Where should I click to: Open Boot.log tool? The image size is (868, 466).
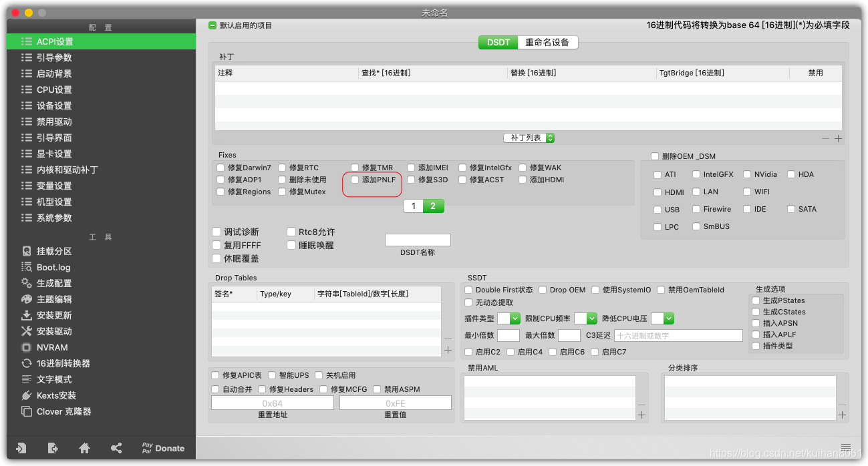pos(101,267)
